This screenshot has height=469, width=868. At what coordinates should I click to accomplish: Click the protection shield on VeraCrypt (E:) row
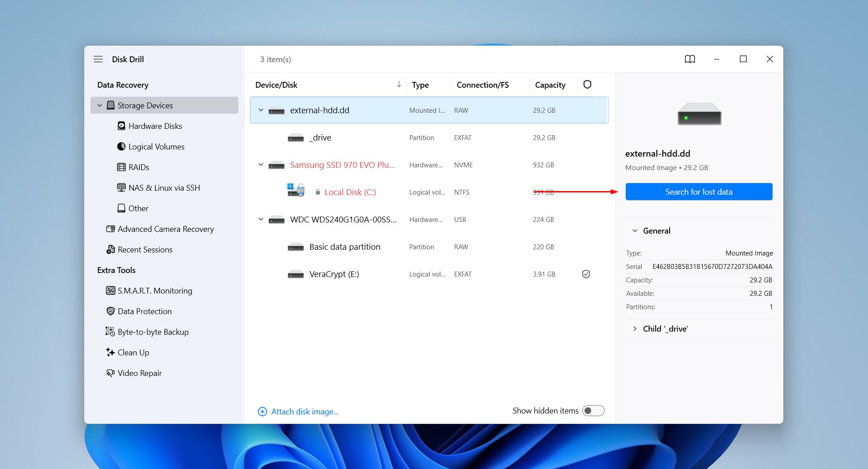tap(586, 274)
